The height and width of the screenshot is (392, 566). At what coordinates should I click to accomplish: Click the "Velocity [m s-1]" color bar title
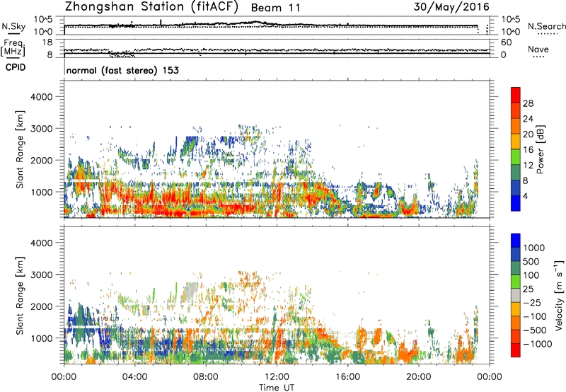(x=559, y=295)
